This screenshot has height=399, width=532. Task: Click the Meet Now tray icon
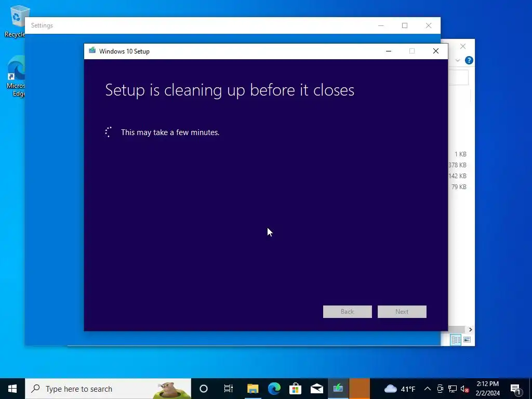click(440, 389)
